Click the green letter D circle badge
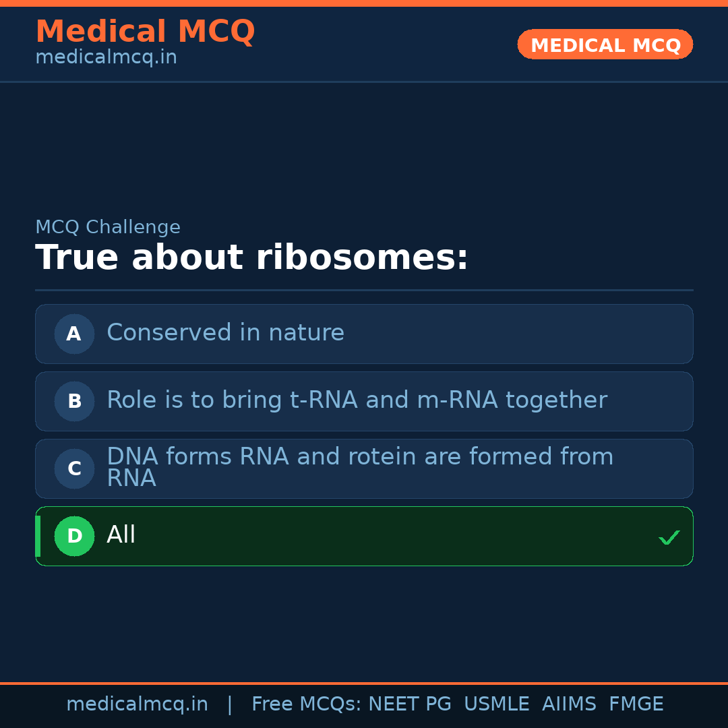 tap(74, 536)
